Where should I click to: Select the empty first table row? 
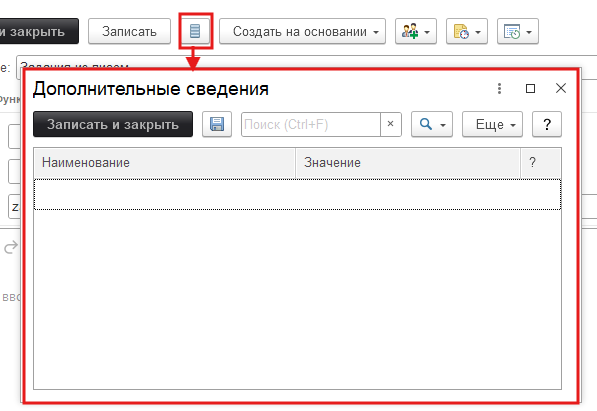point(297,194)
